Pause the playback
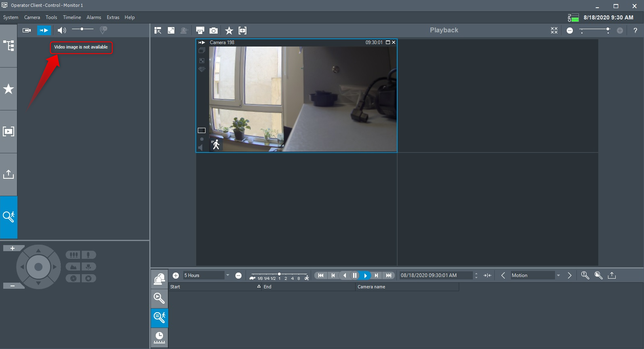 click(355, 275)
